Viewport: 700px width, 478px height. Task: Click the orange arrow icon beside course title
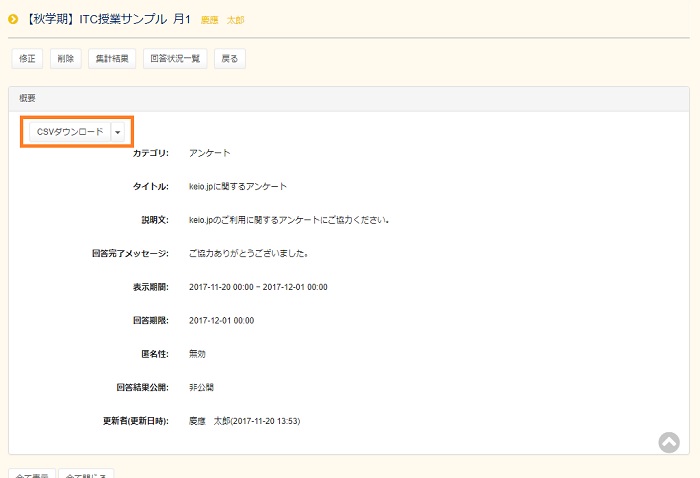click(13, 19)
